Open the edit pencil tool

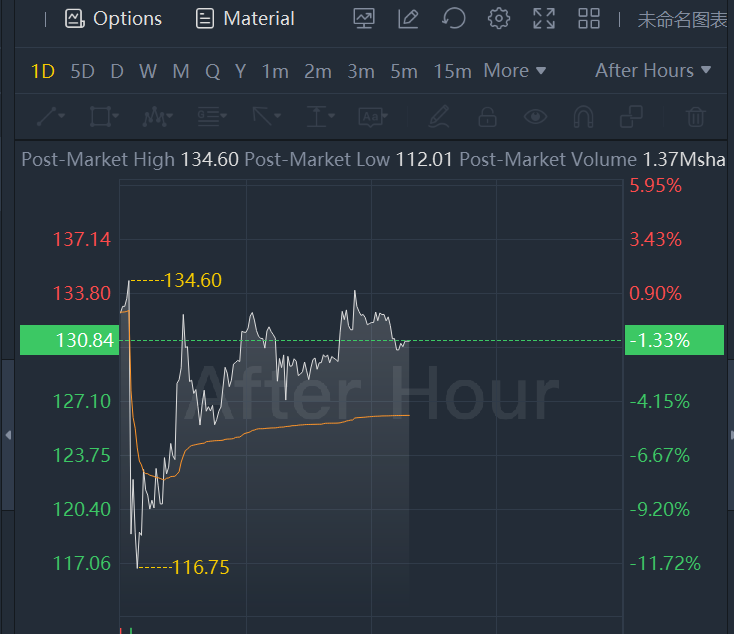(x=408, y=18)
